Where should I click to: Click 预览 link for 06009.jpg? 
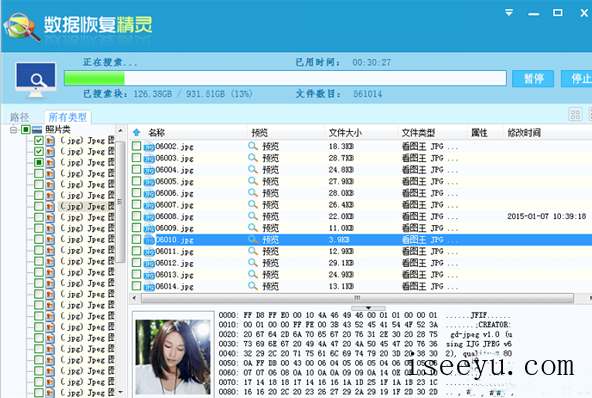270,228
